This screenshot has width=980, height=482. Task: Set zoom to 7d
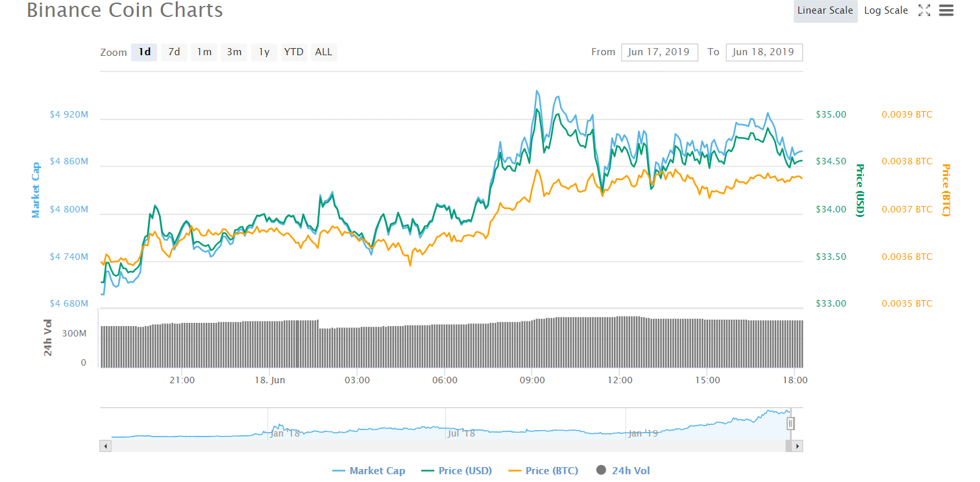[174, 52]
